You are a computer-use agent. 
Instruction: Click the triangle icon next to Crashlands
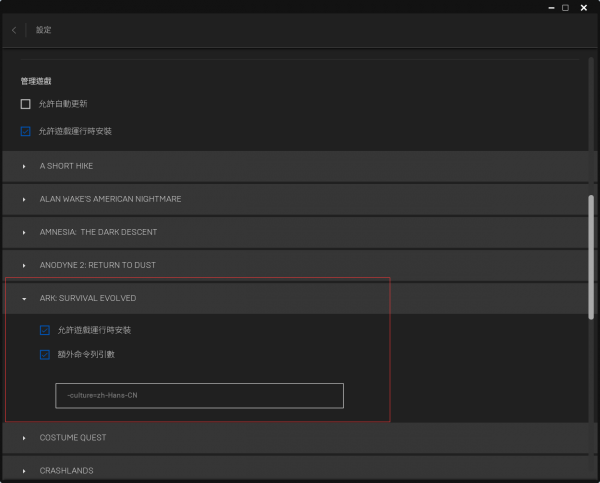point(24,470)
